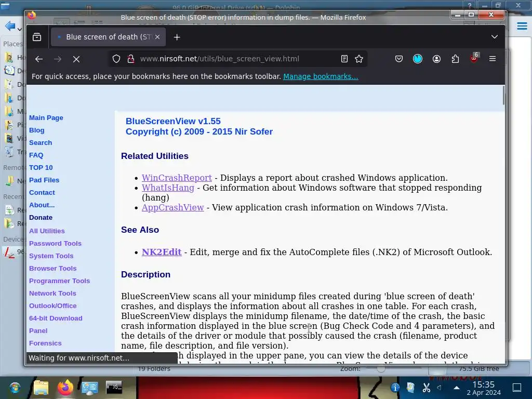The image size is (532, 399).
Task: Click the URL address field
Action: point(237,59)
